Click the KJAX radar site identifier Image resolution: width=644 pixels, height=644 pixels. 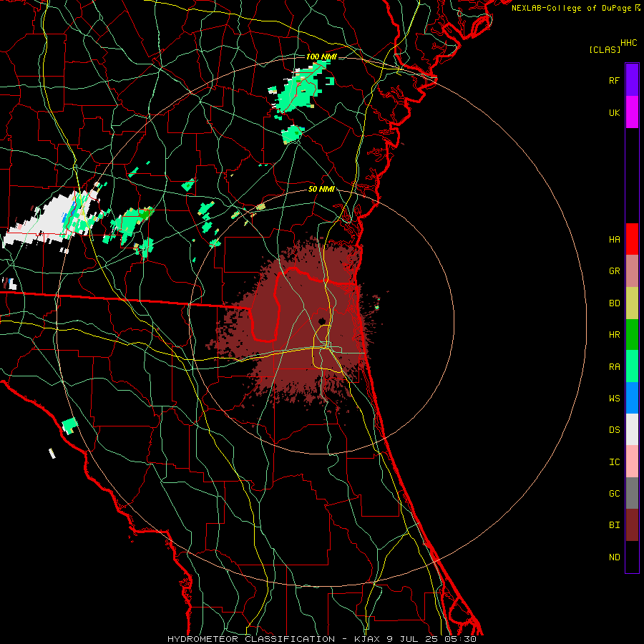[367, 639]
